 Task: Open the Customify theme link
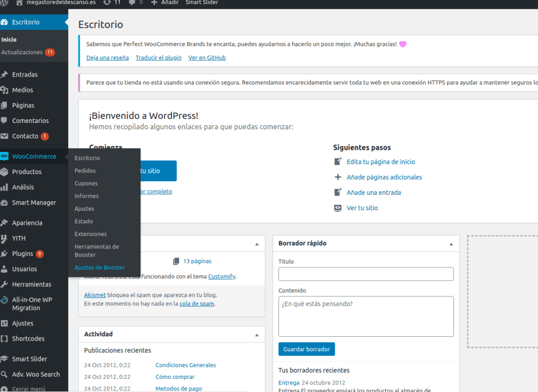(222, 277)
